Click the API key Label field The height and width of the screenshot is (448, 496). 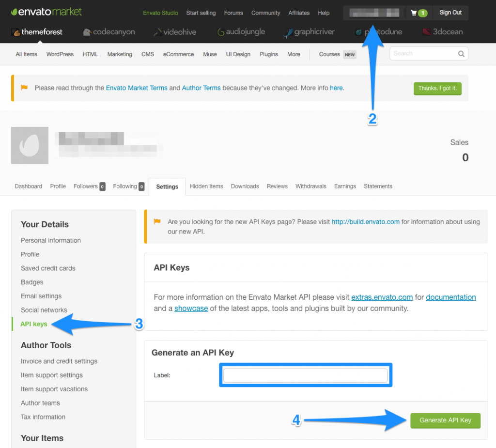(305, 375)
